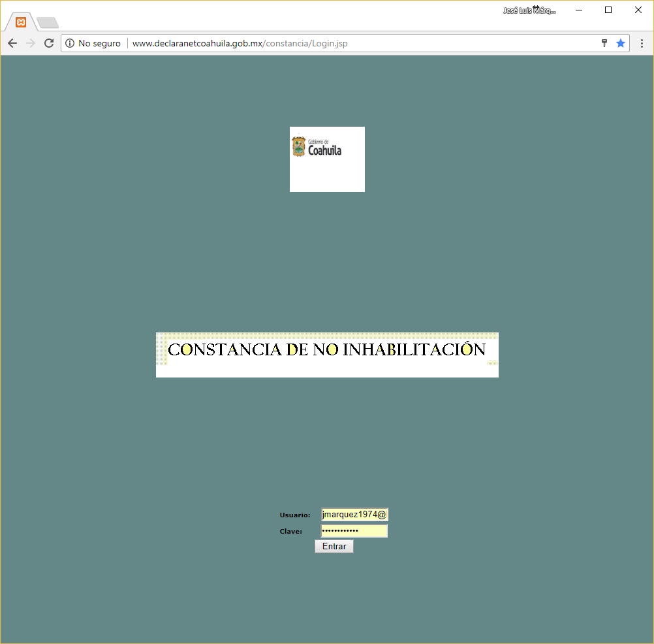Open the saved password key icon
This screenshot has width=654, height=644.
[604, 43]
